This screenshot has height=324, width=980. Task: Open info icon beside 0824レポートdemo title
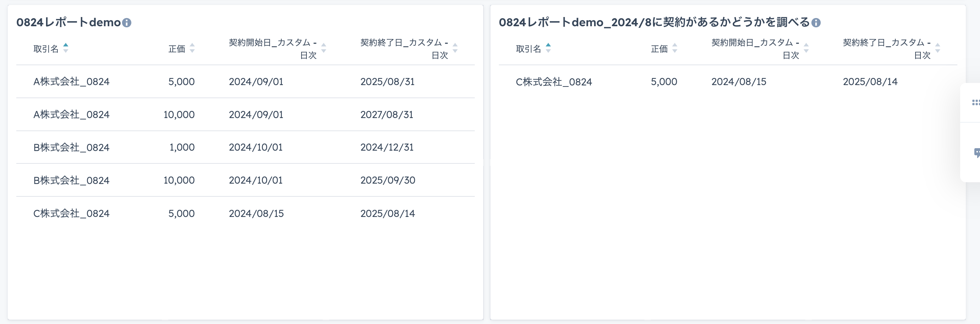[127, 23]
